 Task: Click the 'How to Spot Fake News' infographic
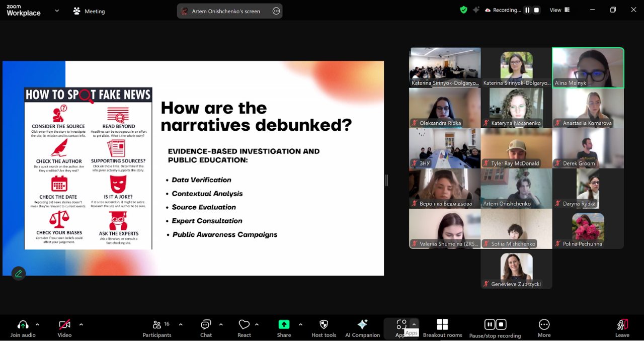(88, 168)
